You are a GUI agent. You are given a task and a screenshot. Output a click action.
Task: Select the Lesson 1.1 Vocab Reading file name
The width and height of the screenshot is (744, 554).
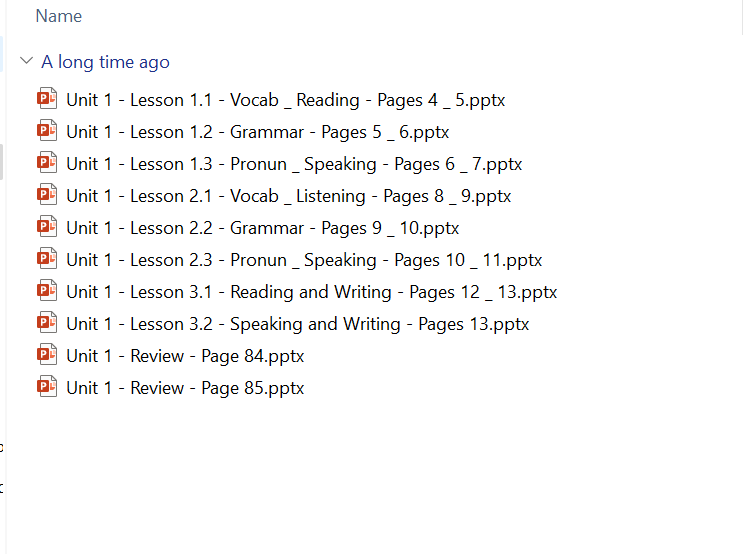(x=286, y=100)
